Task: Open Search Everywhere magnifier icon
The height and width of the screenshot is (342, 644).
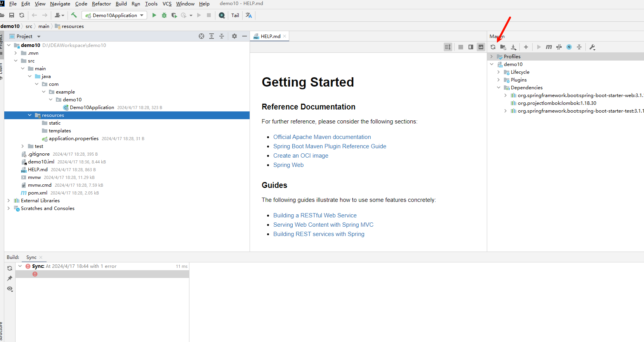Action: click(222, 15)
